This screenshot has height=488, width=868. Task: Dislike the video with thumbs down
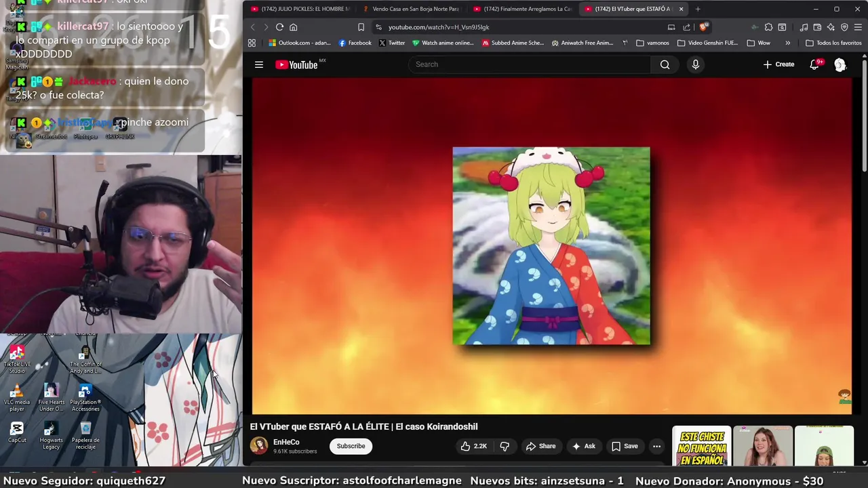pyautogui.click(x=505, y=446)
